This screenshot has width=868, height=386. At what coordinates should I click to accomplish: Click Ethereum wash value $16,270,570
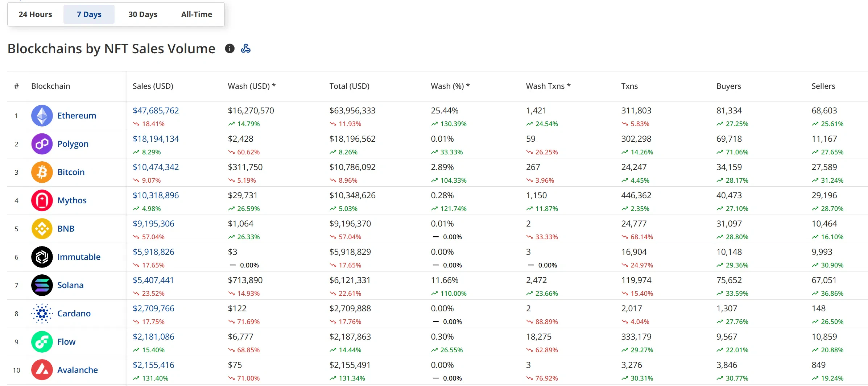[x=251, y=111]
